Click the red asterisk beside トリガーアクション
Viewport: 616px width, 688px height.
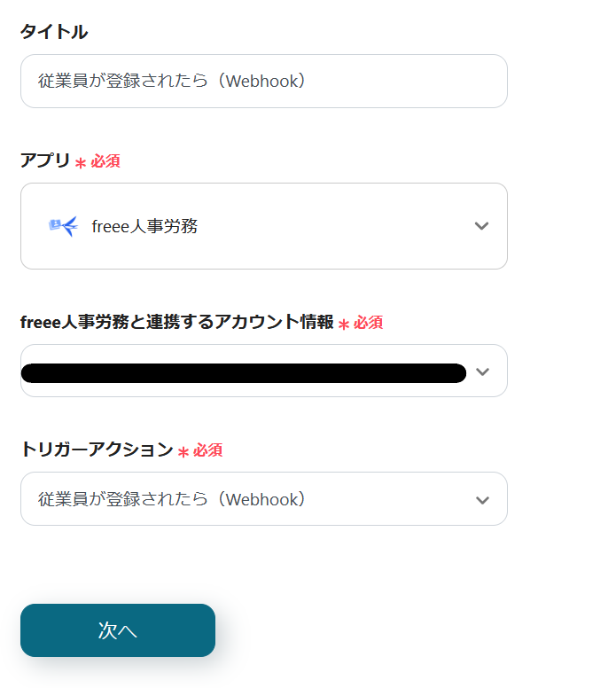point(183,451)
